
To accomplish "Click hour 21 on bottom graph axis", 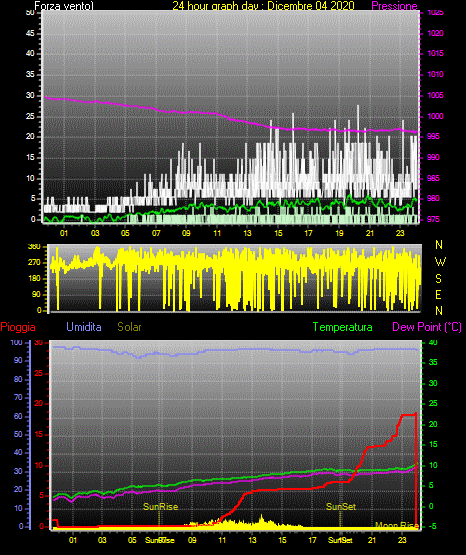I will 372,540.
